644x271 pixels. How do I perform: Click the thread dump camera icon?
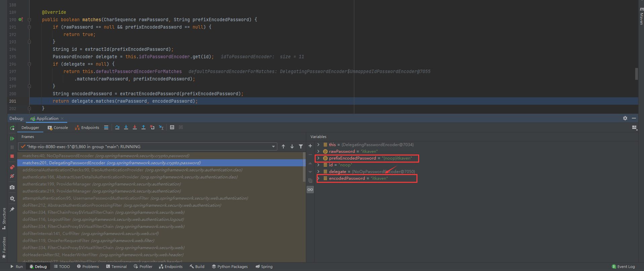click(x=12, y=187)
